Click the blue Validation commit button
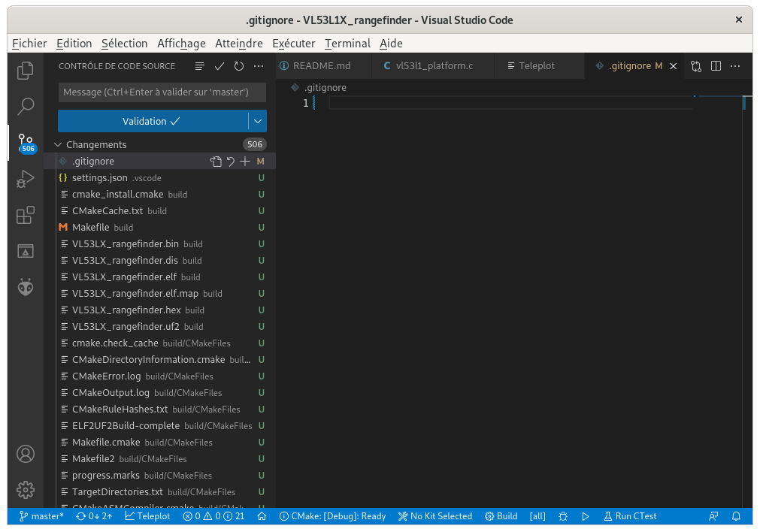 (153, 121)
